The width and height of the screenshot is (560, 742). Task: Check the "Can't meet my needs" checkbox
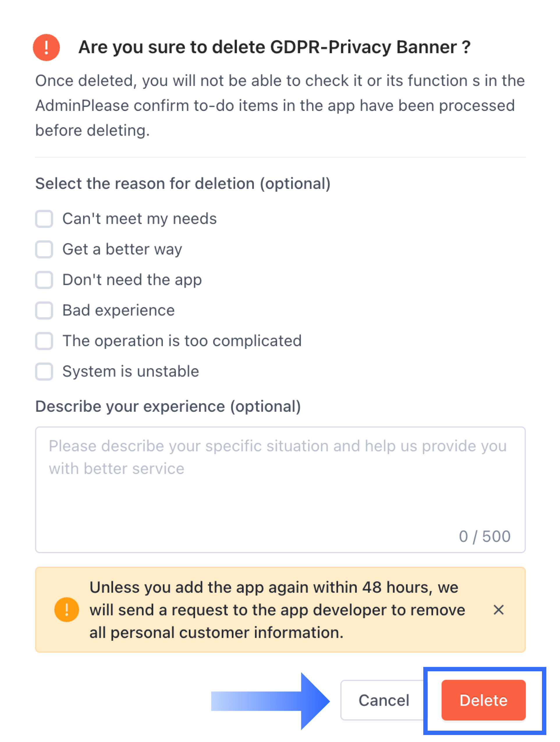pos(44,219)
